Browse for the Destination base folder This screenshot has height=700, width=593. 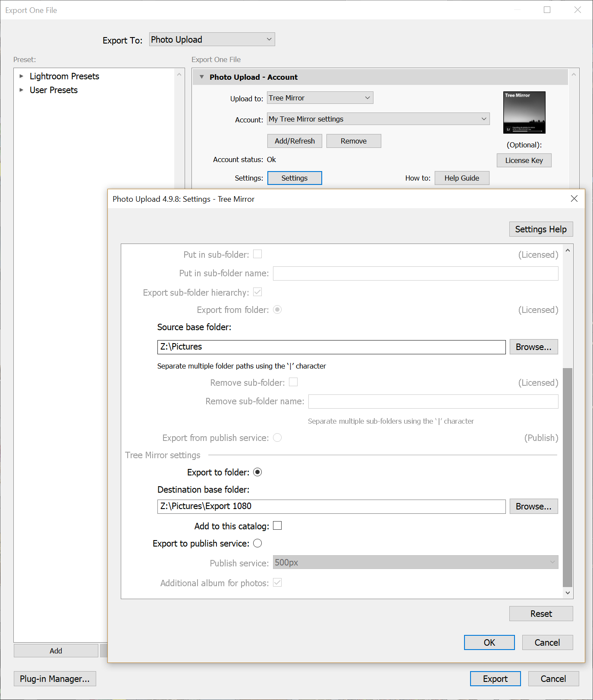pyautogui.click(x=533, y=506)
